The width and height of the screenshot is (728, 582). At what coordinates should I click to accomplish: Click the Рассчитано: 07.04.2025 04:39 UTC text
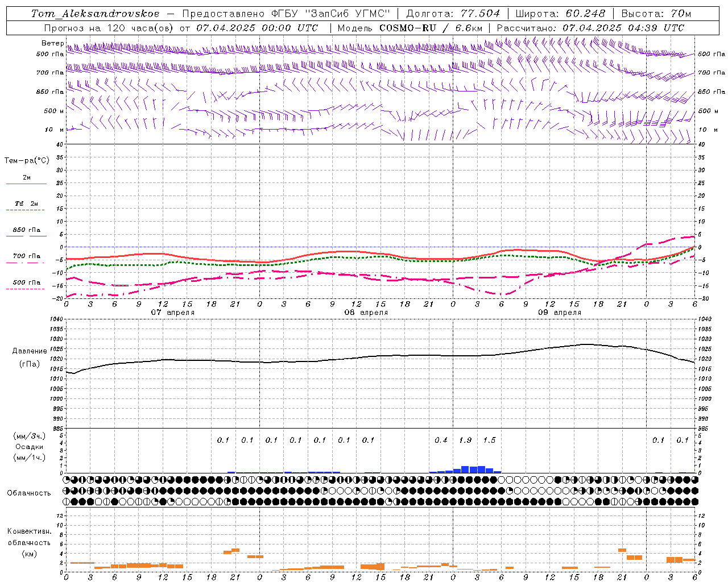click(x=590, y=28)
